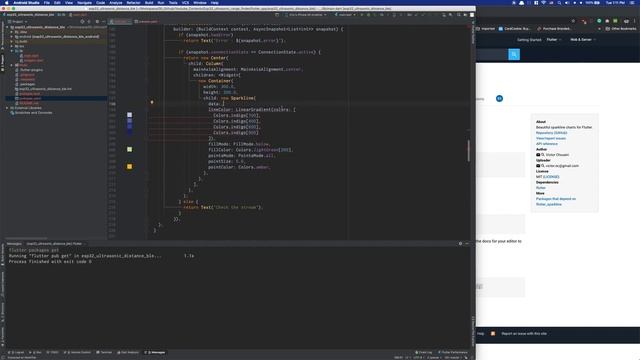This screenshot has width=640, height=360.
Task: Open the Logcat tool window tab
Action: [17, 352]
